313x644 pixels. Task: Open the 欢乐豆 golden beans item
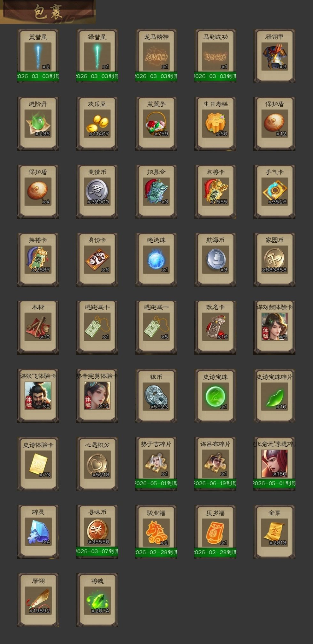coord(97,124)
